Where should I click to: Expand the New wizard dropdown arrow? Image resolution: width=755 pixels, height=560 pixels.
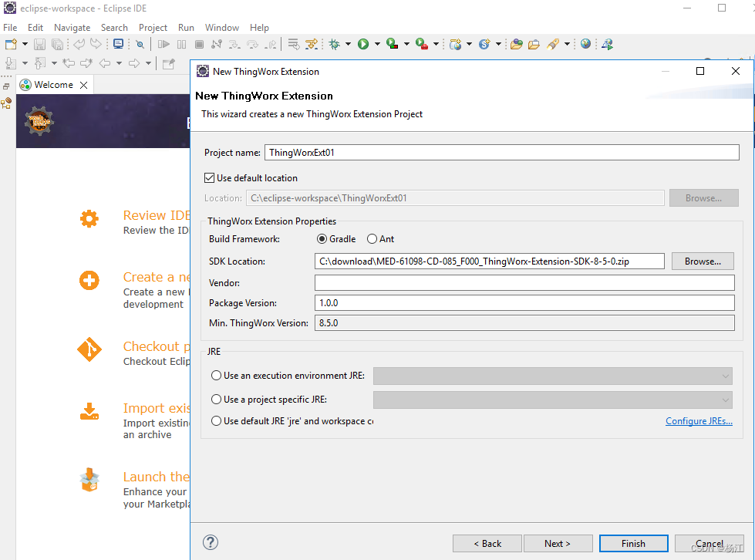click(x=25, y=44)
